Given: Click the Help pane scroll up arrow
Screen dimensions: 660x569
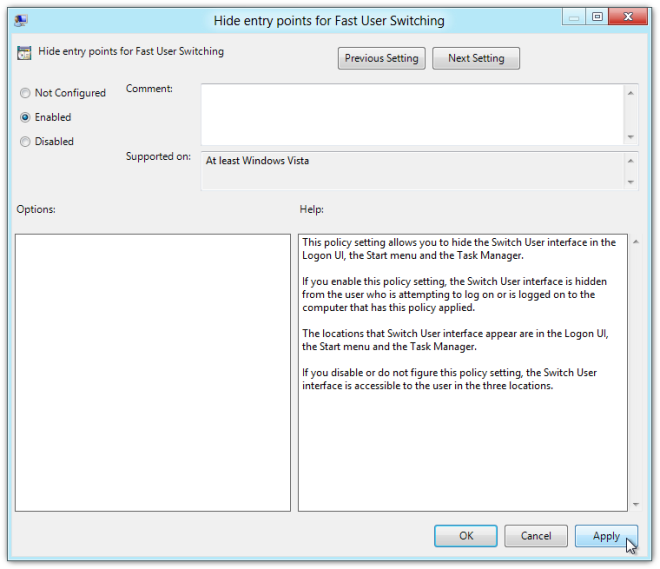Looking at the screenshot, I should [636, 242].
